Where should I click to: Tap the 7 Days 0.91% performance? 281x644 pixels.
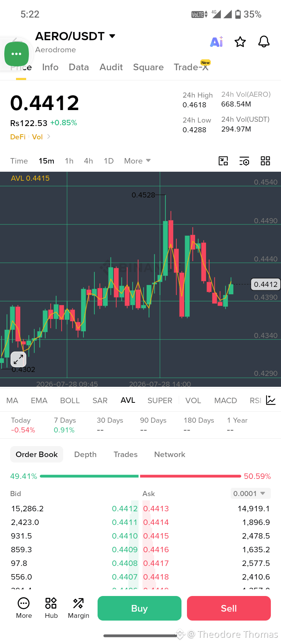(x=65, y=425)
